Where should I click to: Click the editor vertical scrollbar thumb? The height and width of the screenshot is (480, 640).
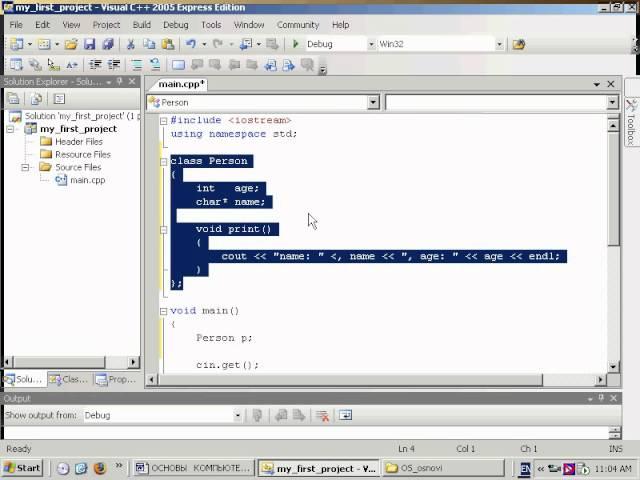point(613,189)
